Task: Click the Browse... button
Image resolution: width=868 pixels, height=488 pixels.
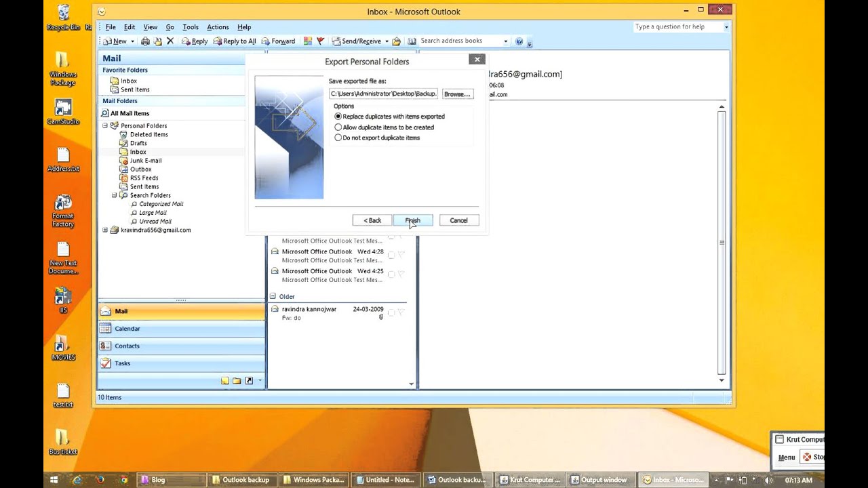Action: (x=457, y=94)
